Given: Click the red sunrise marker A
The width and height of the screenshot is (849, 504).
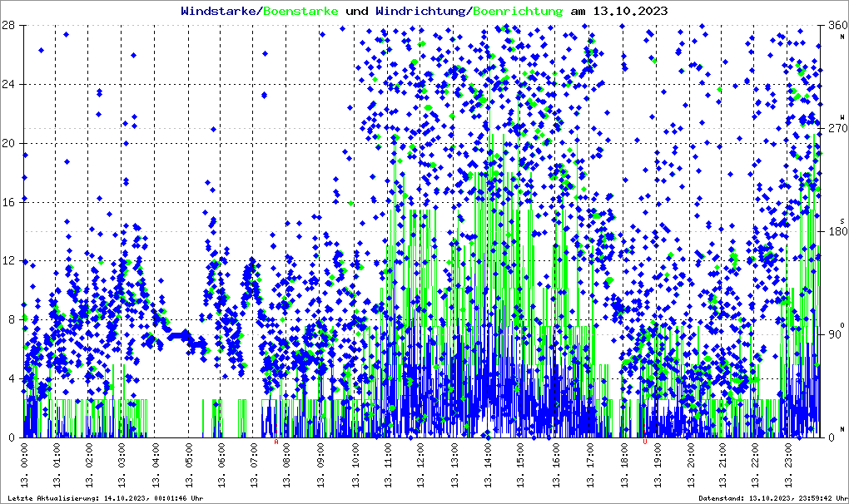Looking at the screenshot, I should [276, 442].
